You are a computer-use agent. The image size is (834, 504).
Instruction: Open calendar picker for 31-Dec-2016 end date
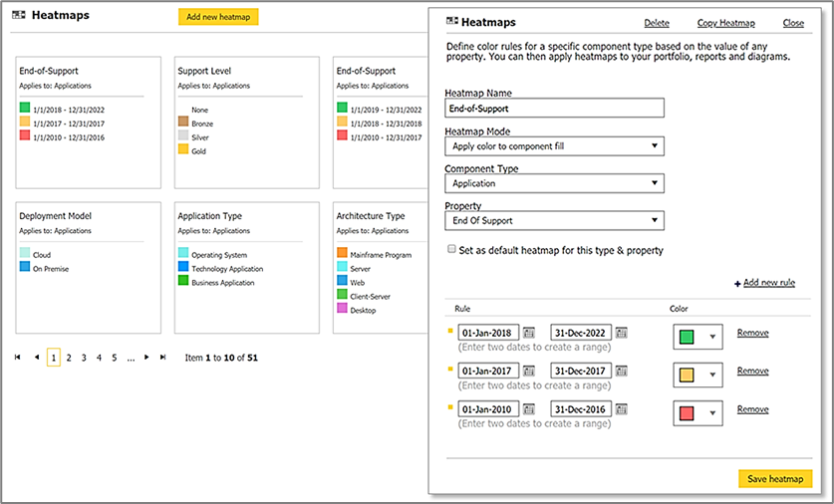click(622, 409)
